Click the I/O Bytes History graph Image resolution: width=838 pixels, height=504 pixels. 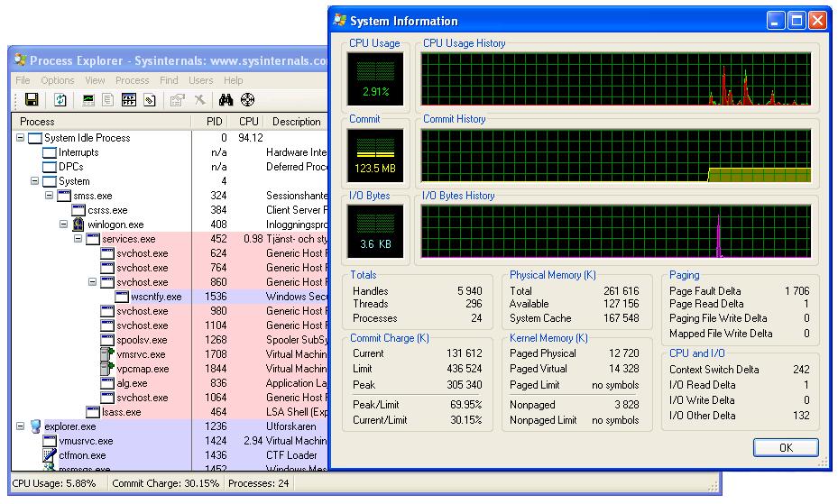coord(616,231)
